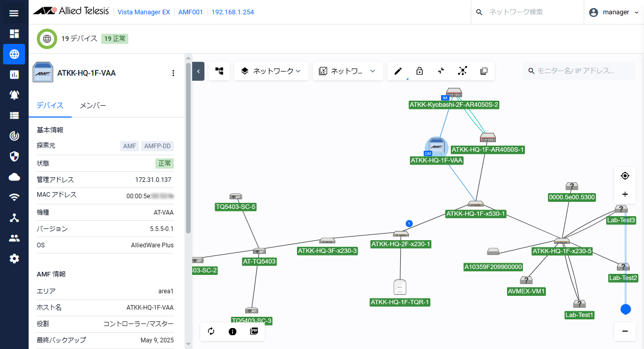Open the wireless Wi-Fi icon in sidebar
Viewport: 644px width, 349px height.
click(14, 197)
